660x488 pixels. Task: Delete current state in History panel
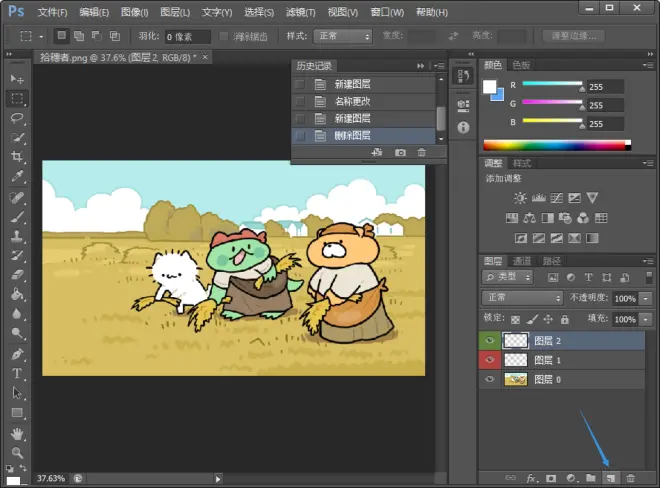tap(421, 152)
